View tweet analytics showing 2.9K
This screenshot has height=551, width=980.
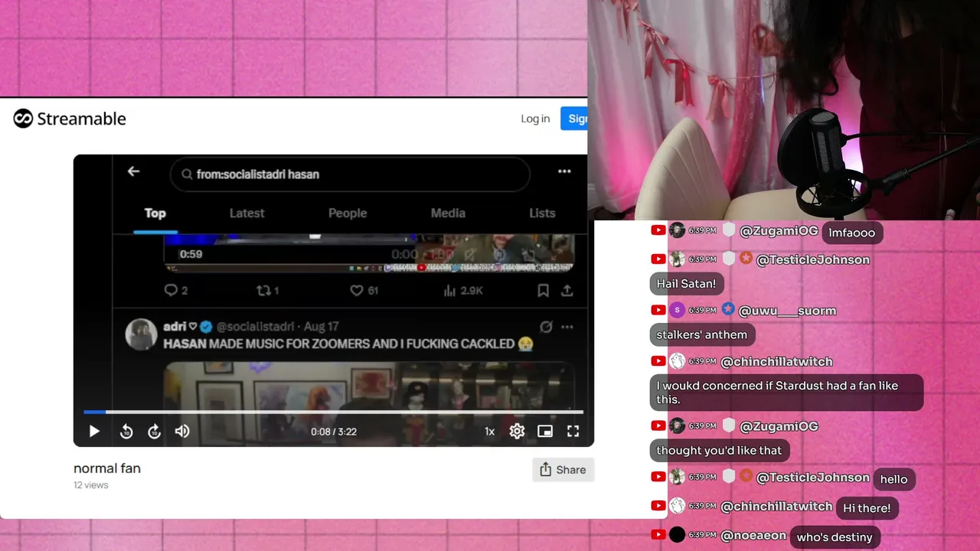pos(463,291)
